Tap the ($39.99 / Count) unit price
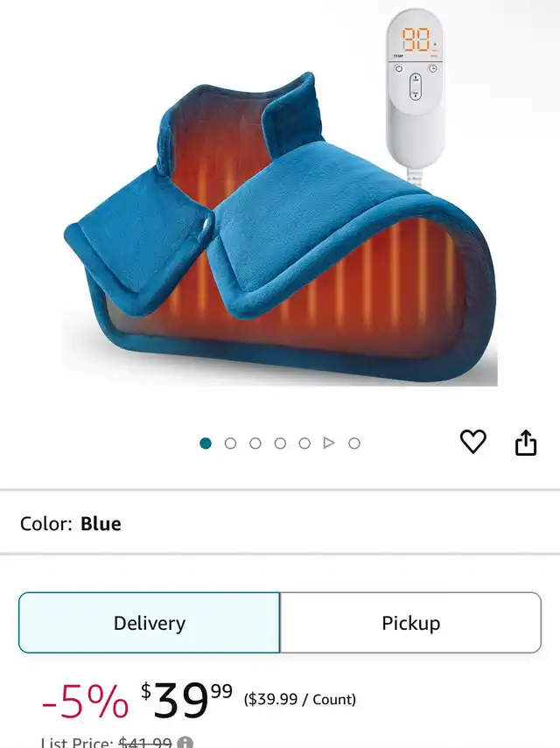 (x=300, y=699)
